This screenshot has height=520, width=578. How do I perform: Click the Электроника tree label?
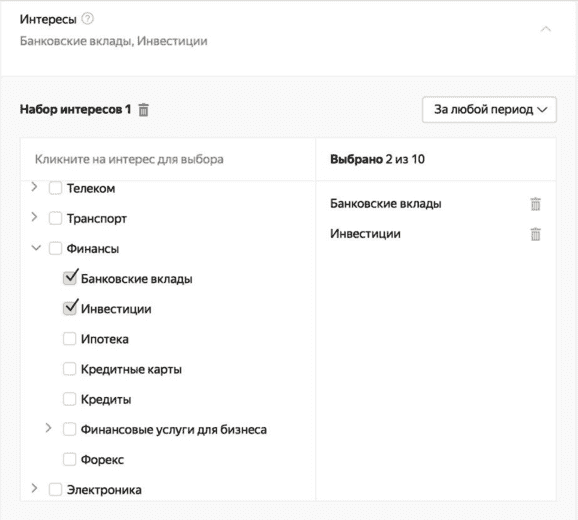click(104, 490)
